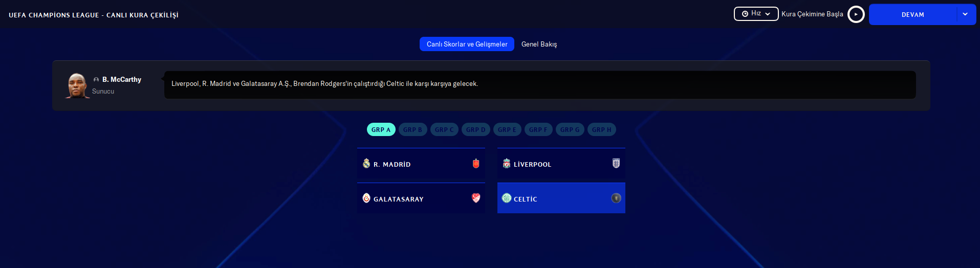Image resolution: width=980 pixels, height=268 pixels.
Task: Expand the arrow next to Devam
Action: [x=965, y=14]
